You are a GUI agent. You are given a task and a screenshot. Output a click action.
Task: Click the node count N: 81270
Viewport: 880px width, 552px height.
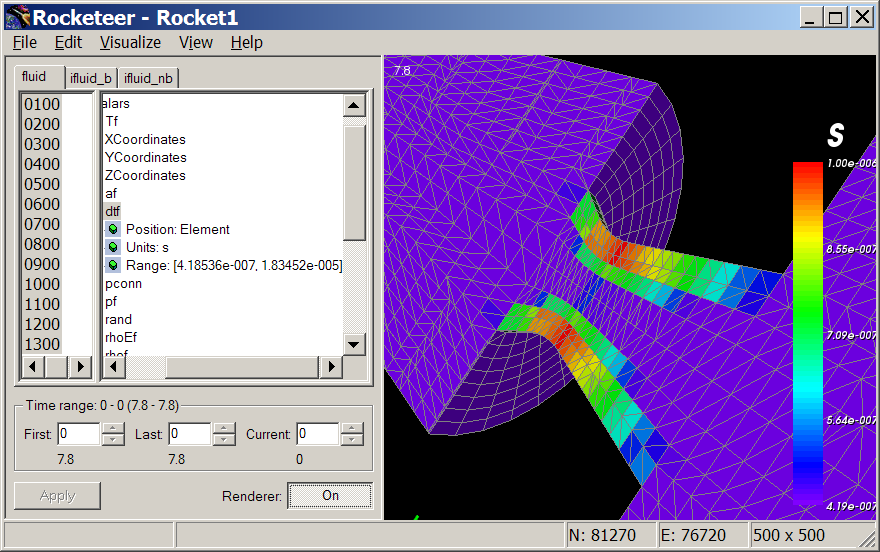(x=603, y=535)
